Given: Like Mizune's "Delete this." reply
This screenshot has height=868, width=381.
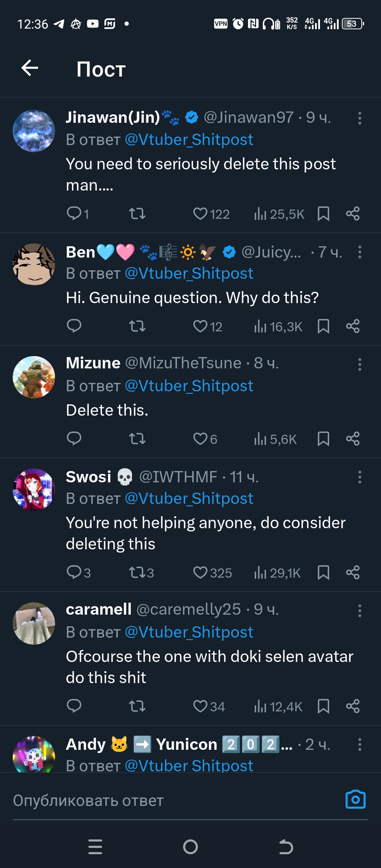Looking at the screenshot, I should [x=200, y=439].
